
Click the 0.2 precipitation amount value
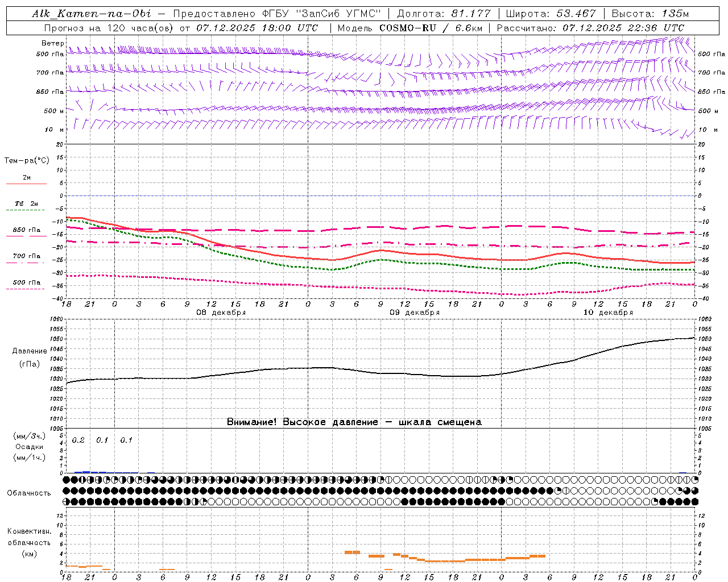pos(78,440)
